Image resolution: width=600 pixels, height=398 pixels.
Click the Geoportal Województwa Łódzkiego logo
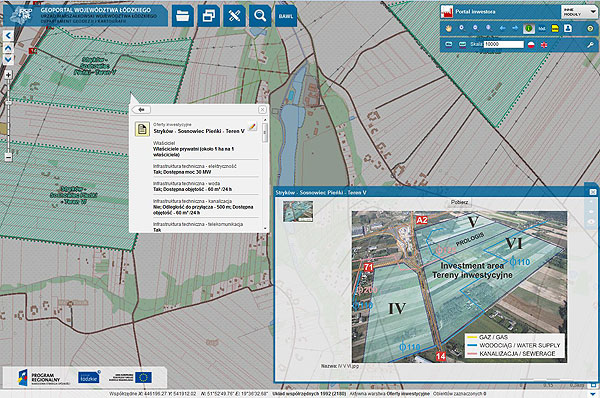click(20, 15)
